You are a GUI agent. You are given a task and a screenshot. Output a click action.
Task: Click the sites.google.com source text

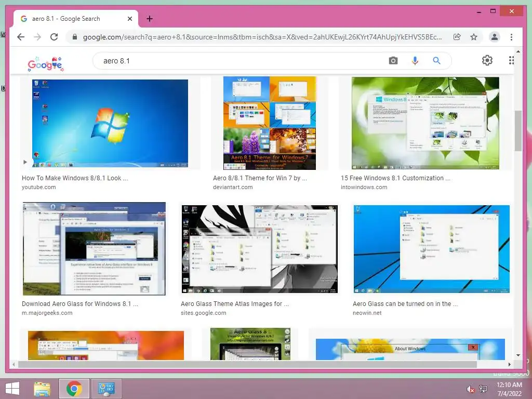point(204,313)
